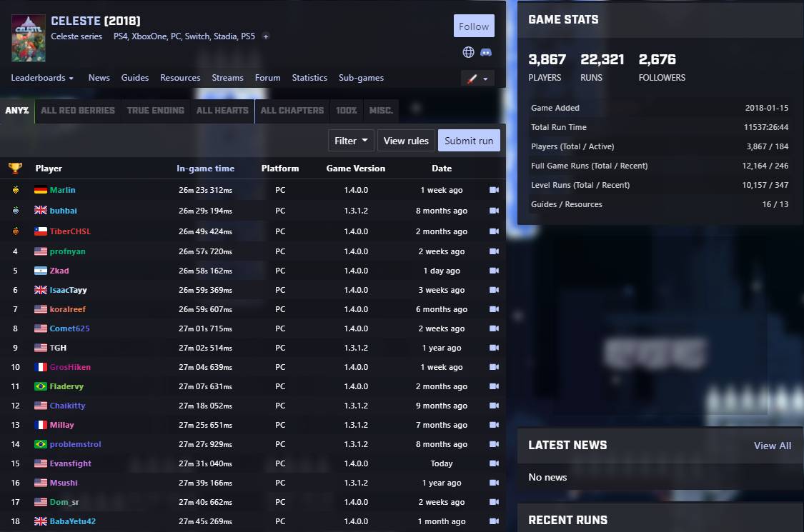Select the Misc. category tab
Image resolution: width=804 pixels, height=532 pixels.
tap(381, 110)
